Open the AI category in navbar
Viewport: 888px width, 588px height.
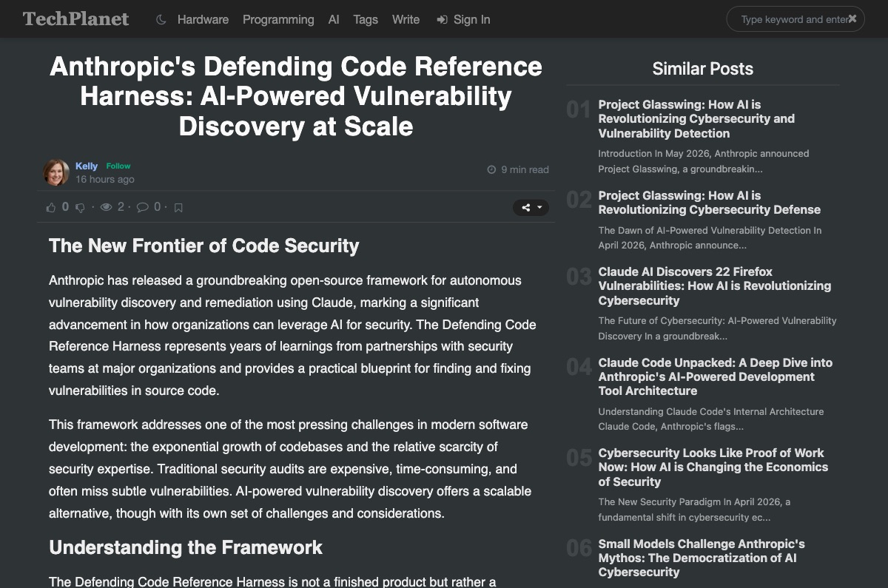[x=334, y=20]
